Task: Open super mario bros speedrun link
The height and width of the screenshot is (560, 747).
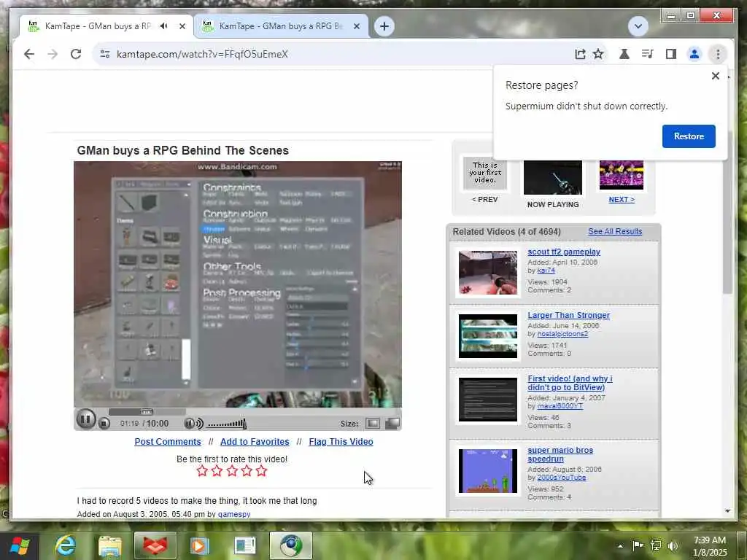Action: [x=560, y=454]
